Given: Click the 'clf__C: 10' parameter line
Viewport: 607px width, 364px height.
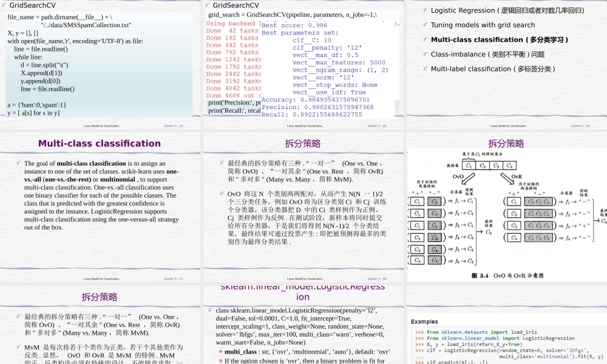Looking at the screenshot, I should click(311, 40).
